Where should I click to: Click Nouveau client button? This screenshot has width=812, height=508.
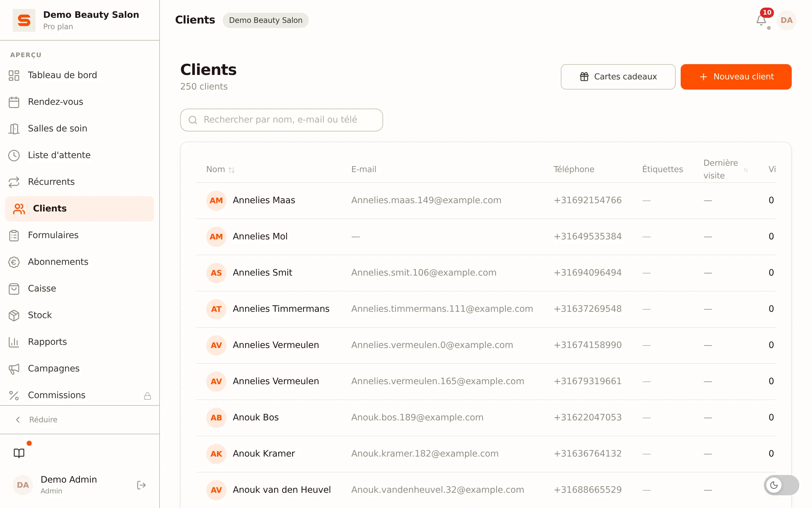[736, 77]
